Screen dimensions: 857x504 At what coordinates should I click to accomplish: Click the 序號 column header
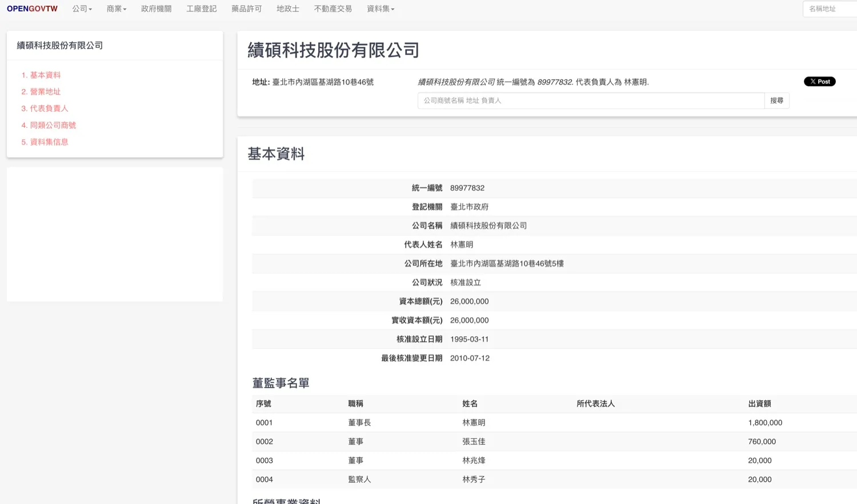(263, 404)
